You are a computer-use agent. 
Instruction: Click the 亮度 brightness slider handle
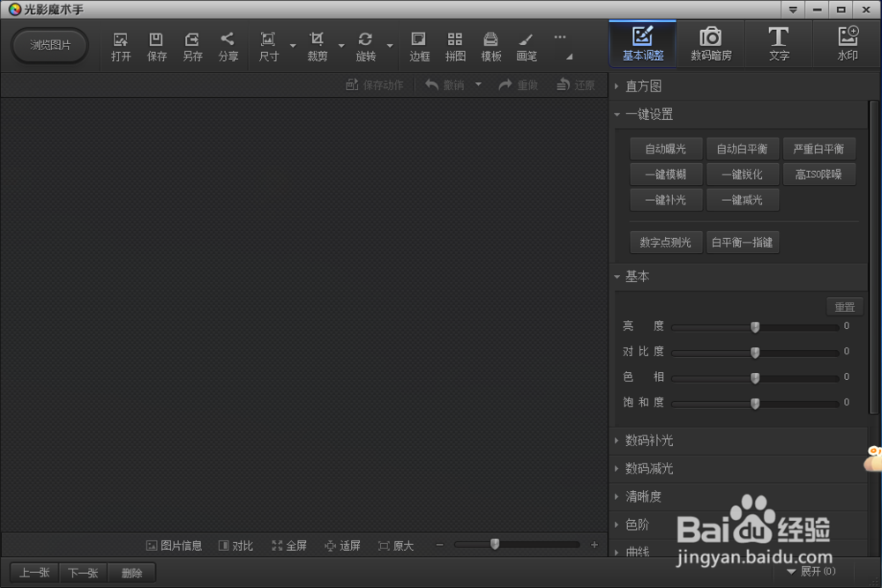click(x=755, y=327)
